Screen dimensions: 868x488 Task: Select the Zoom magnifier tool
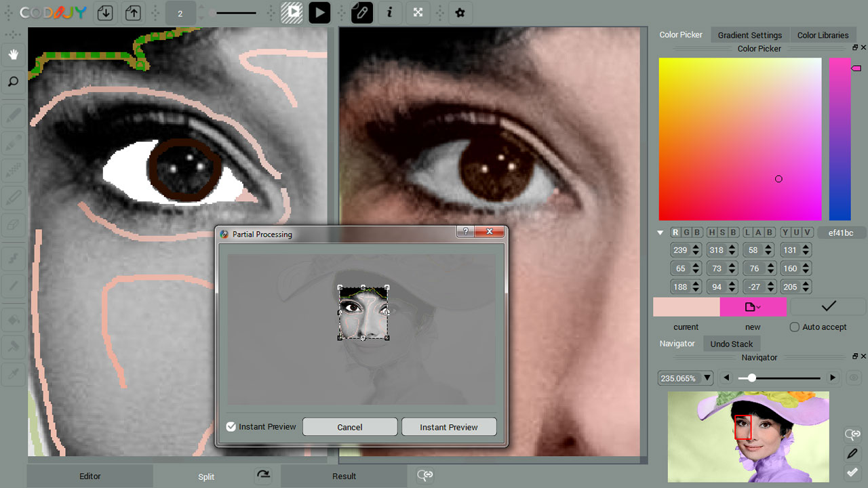(13, 81)
